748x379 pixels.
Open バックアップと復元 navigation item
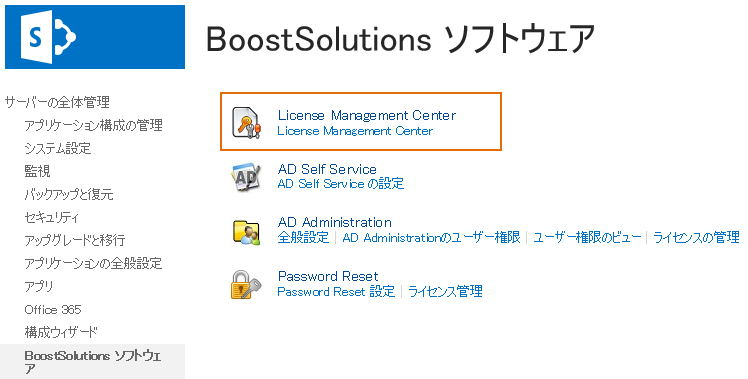[69, 194]
